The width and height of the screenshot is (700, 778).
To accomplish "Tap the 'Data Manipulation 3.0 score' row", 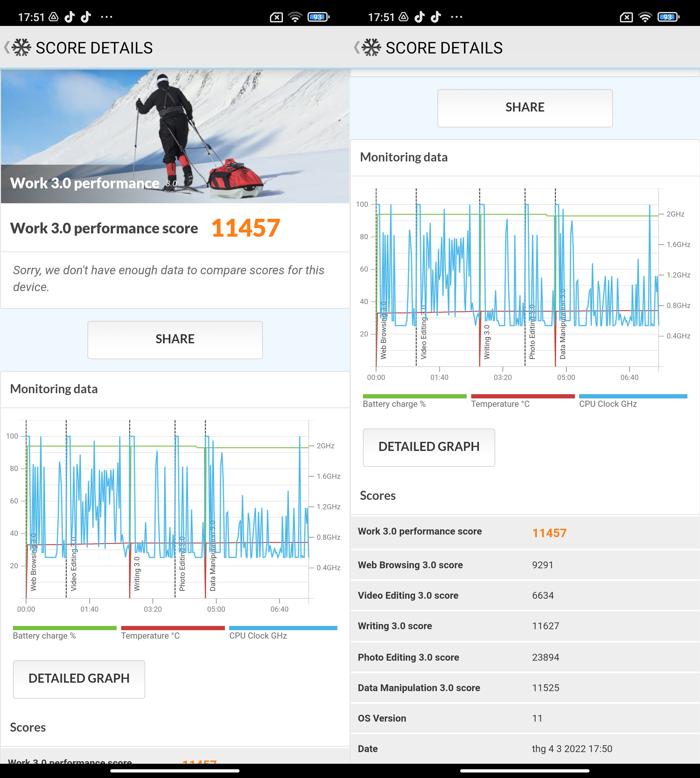I will 525,688.
